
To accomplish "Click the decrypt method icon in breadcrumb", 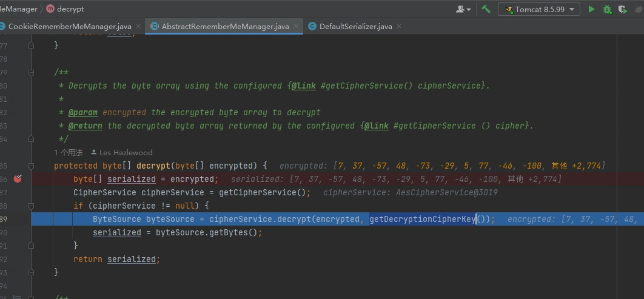I will [x=49, y=9].
